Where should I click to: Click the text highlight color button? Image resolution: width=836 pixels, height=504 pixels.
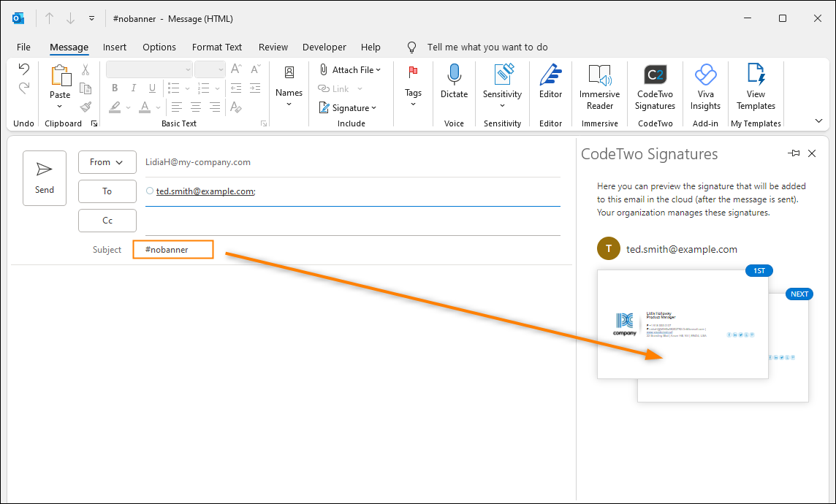pyautogui.click(x=115, y=107)
